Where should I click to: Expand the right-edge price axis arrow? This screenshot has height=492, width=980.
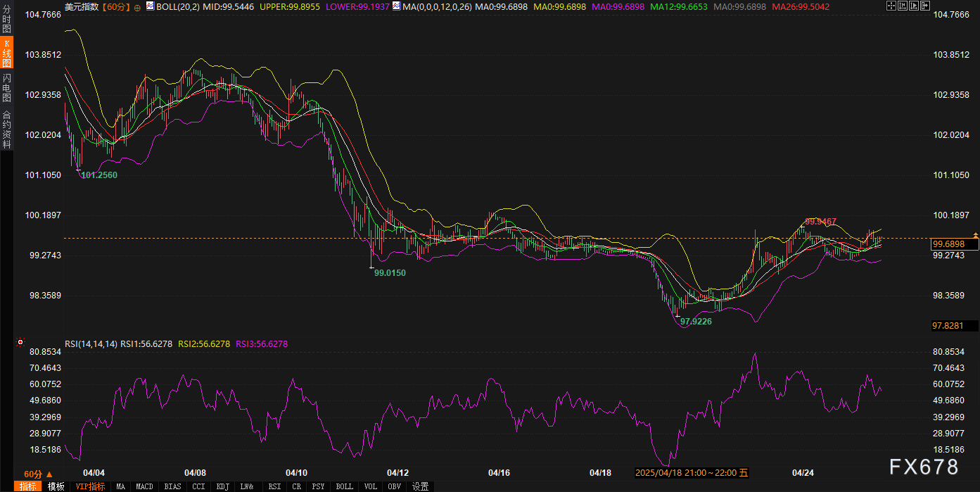(x=975, y=234)
